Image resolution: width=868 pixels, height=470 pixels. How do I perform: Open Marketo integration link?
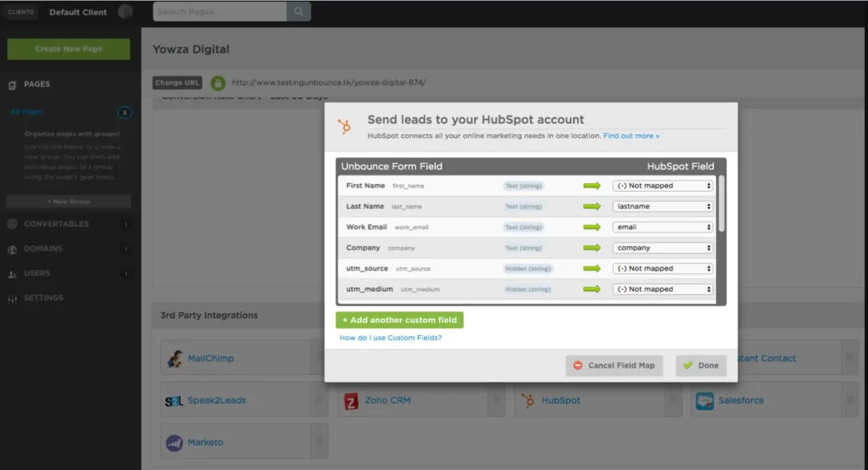coord(205,442)
